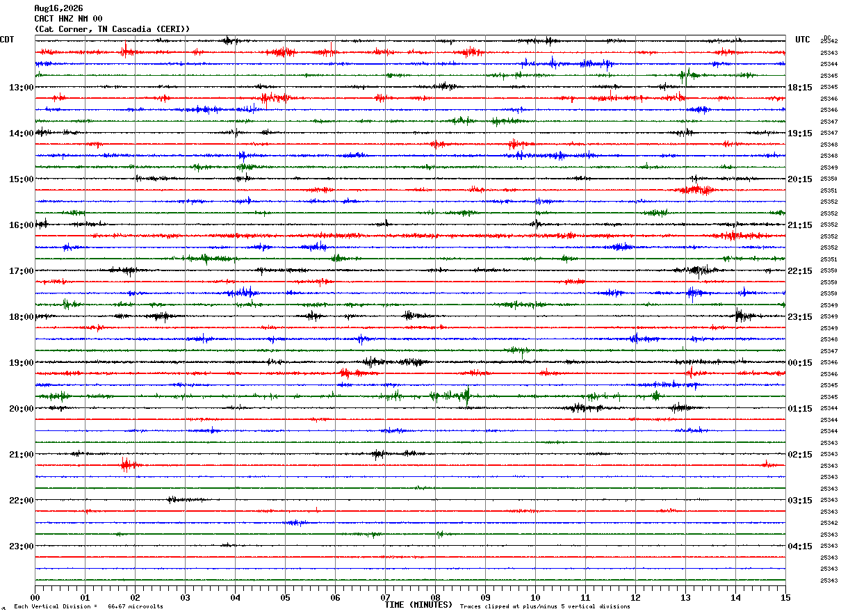Click minute tick label 04 on time axis
The height and width of the screenshot is (616, 841).
point(235,597)
